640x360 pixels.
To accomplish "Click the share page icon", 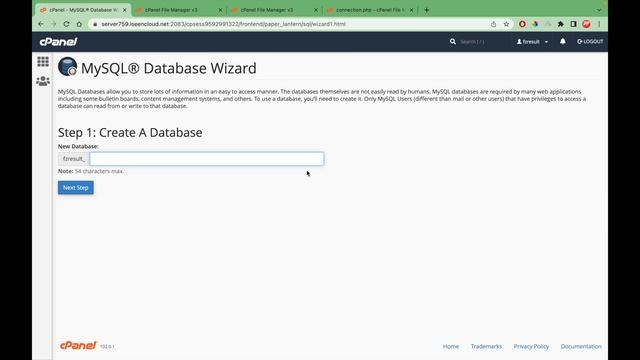I will [493, 24].
